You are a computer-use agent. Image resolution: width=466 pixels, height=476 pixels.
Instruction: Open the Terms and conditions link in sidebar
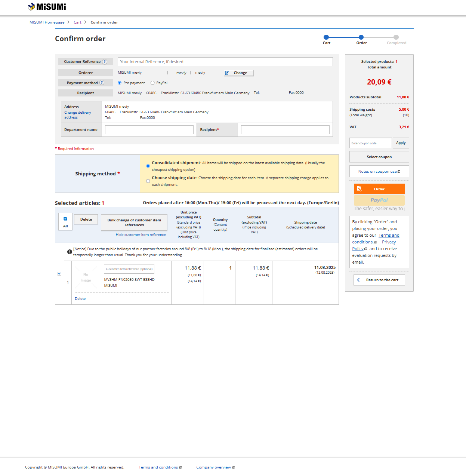[376, 239]
